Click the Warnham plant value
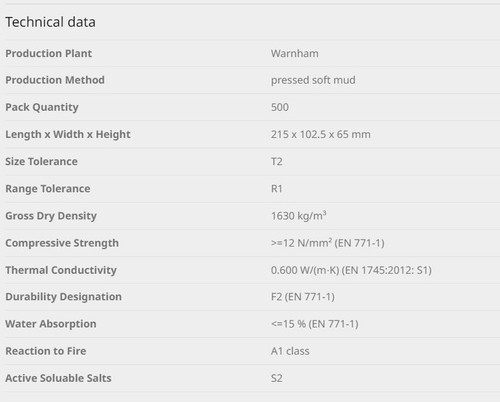Image resolution: width=500 pixels, height=402 pixels. pyautogui.click(x=295, y=53)
